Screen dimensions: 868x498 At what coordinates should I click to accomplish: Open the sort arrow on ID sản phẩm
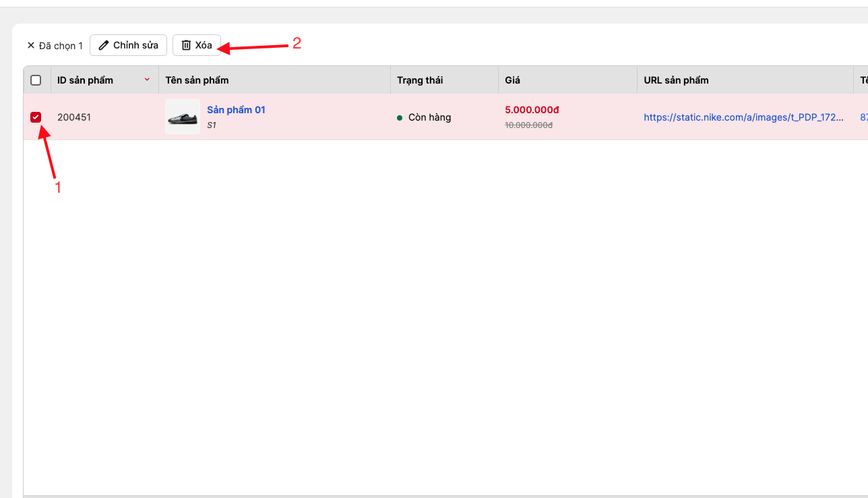point(147,80)
